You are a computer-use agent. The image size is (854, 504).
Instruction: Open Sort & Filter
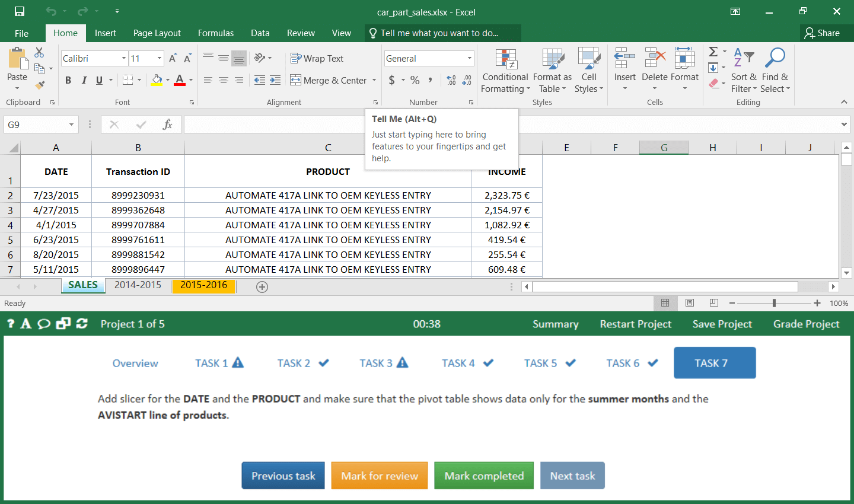744,71
